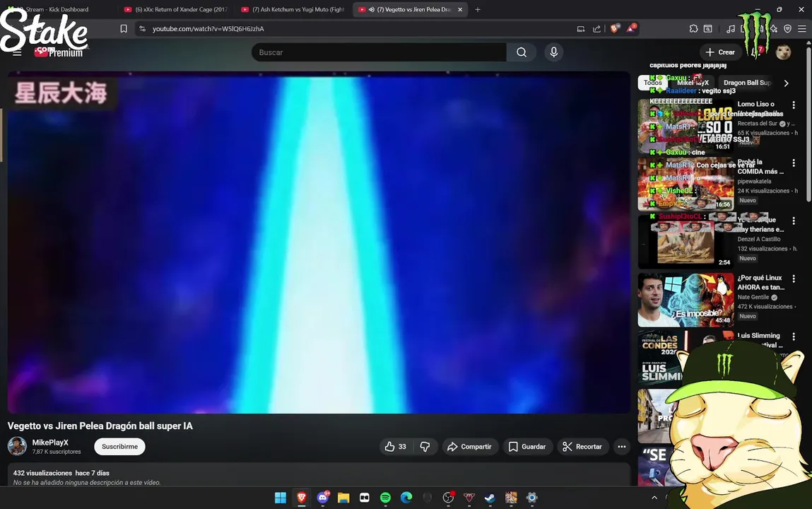Switch to Xander Cage browser tab
The width and height of the screenshot is (812, 509).
coord(177,9)
